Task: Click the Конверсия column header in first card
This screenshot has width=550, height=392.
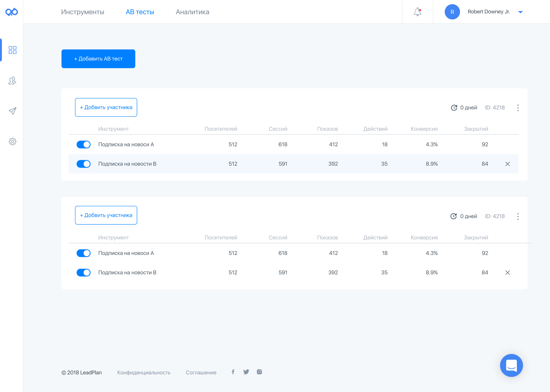Action: coord(424,129)
